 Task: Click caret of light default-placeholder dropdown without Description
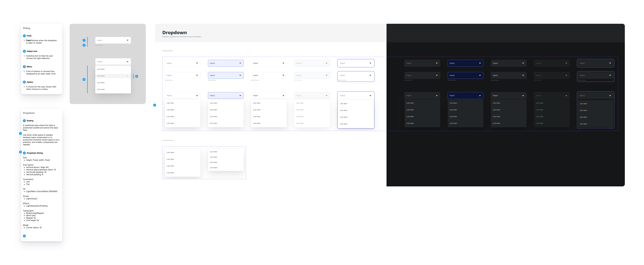197,63
